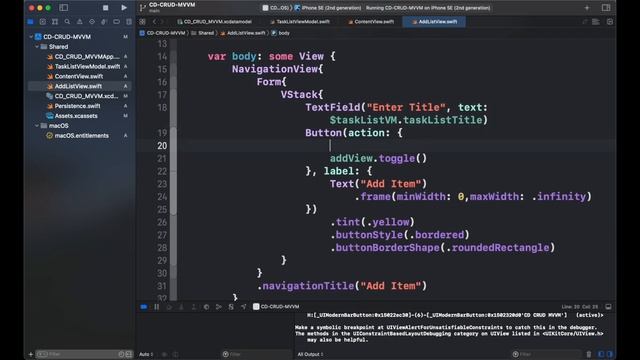Viewport: 640px width, 360px height.
Task: Toggle breakpoints activation in debug bar
Action: [144, 307]
